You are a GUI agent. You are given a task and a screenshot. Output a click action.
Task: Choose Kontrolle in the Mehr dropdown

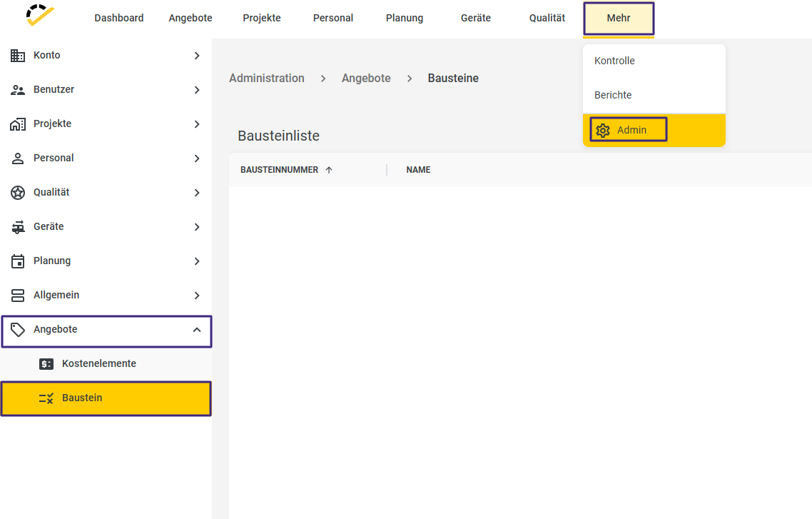coord(614,61)
